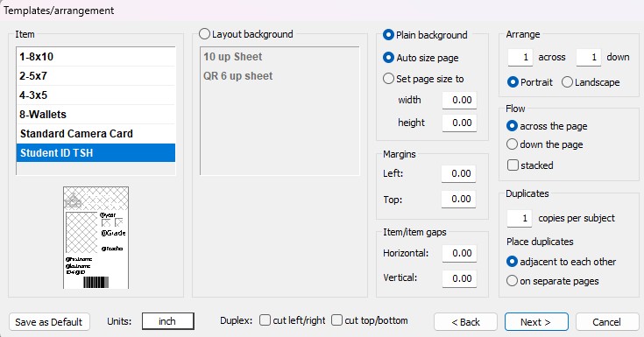
Task: Click the down count field
Action: 589,57
